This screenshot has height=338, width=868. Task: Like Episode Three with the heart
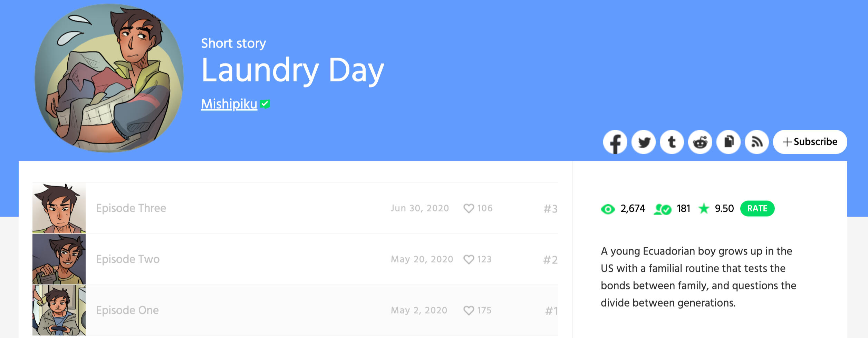[x=469, y=208]
